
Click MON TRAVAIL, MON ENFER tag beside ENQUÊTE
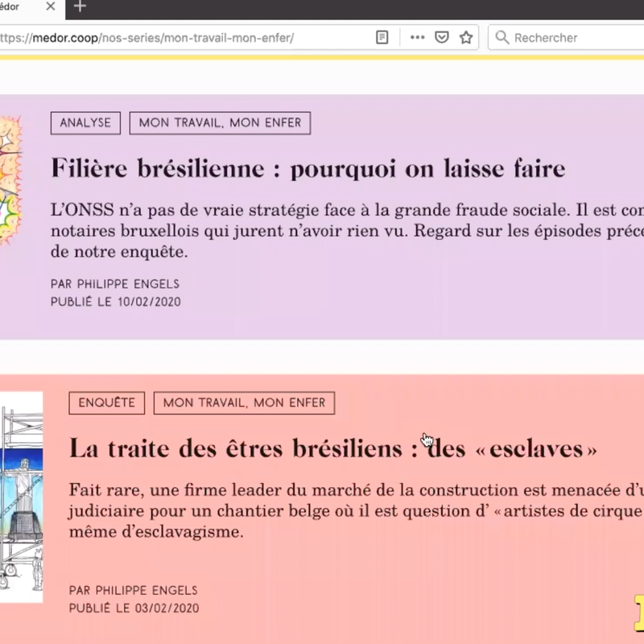[244, 402]
